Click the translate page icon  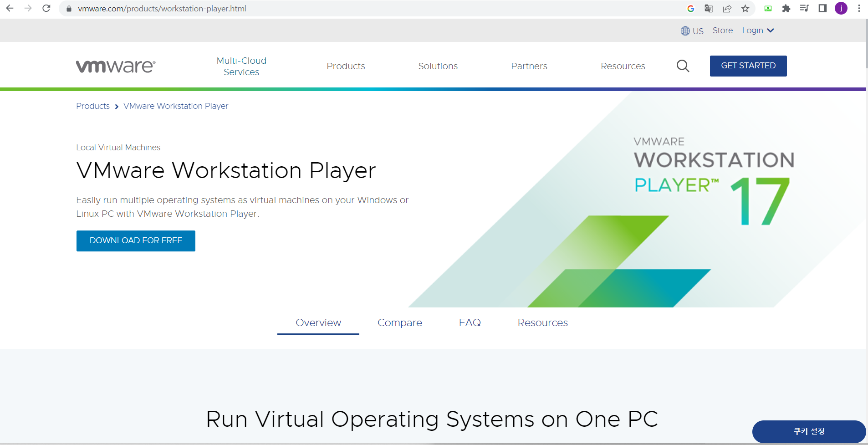tap(709, 8)
